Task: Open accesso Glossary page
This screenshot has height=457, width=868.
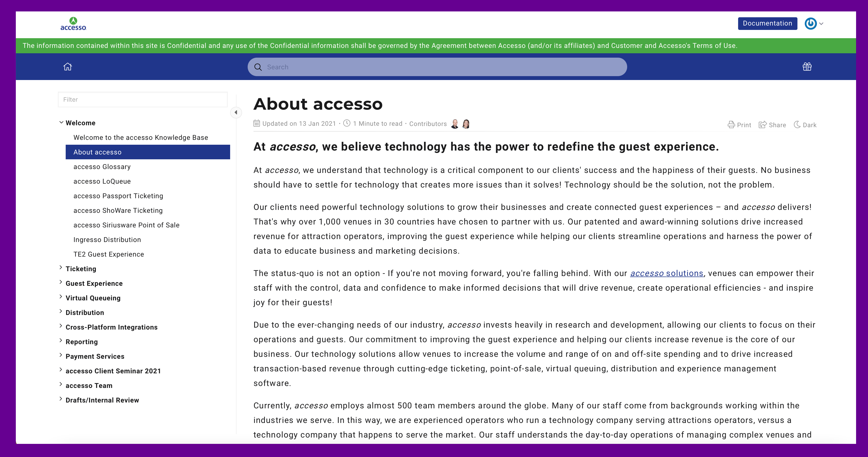Action: (x=102, y=167)
